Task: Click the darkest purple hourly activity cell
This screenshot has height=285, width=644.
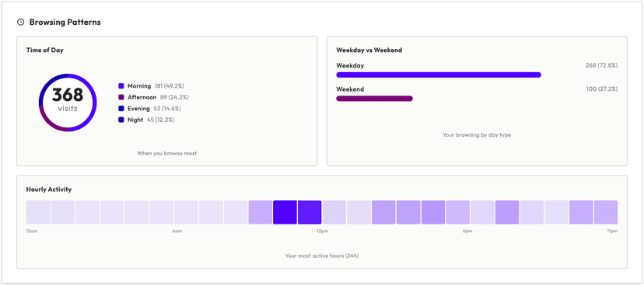Action: (x=285, y=213)
